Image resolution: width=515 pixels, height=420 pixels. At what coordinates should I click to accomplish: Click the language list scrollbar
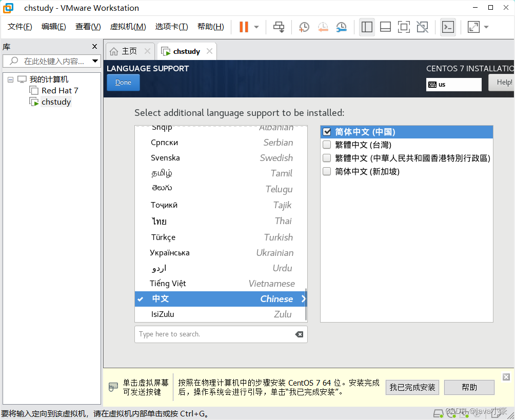(306, 305)
